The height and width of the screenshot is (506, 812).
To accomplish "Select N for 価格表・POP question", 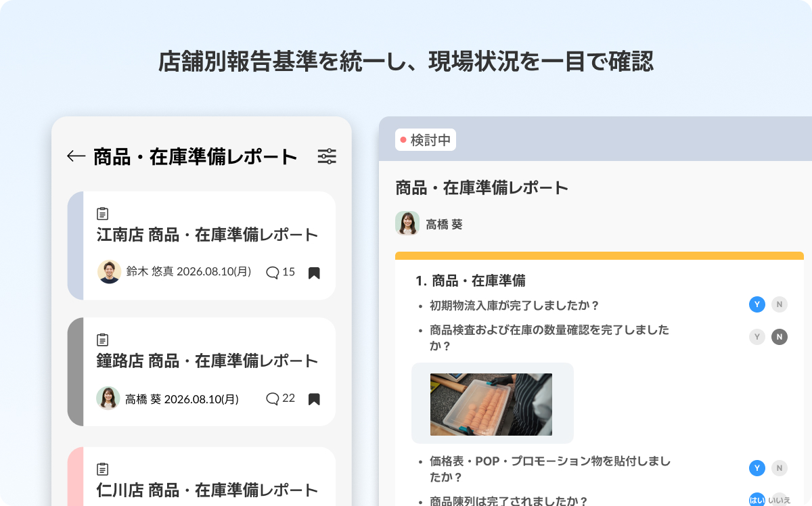I will click(x=780, y=468).
